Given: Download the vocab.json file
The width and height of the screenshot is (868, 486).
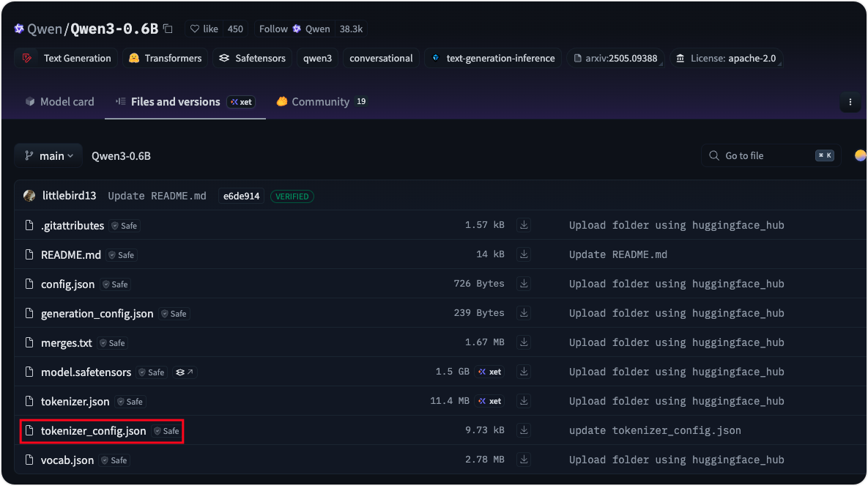Looking at the screenshot, I should 524,460.
